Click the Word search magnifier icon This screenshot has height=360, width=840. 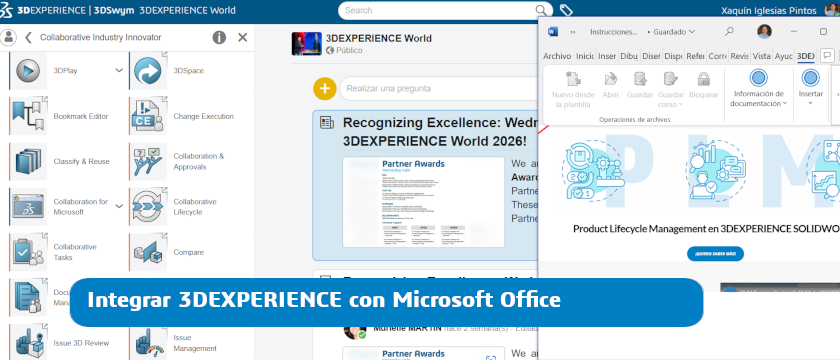click(x=729, y=32)
